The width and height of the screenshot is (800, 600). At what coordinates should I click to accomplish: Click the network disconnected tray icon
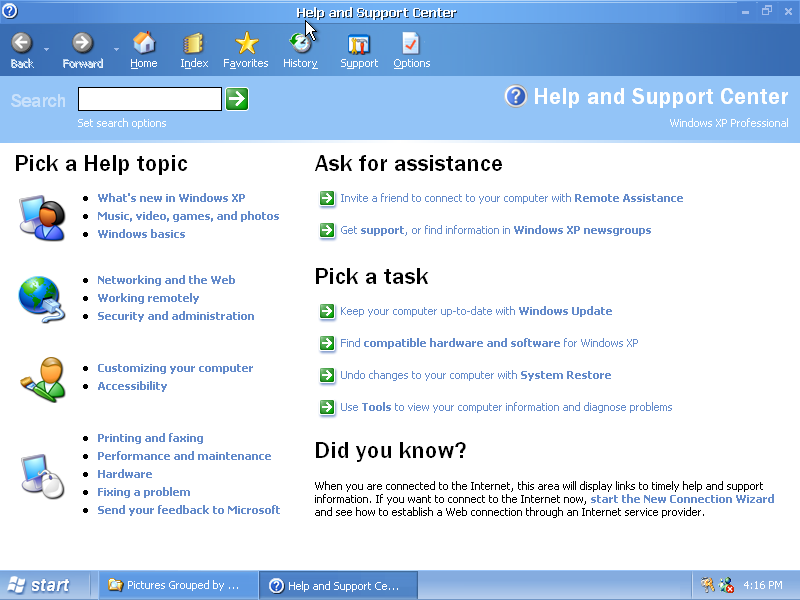[726, 585]
